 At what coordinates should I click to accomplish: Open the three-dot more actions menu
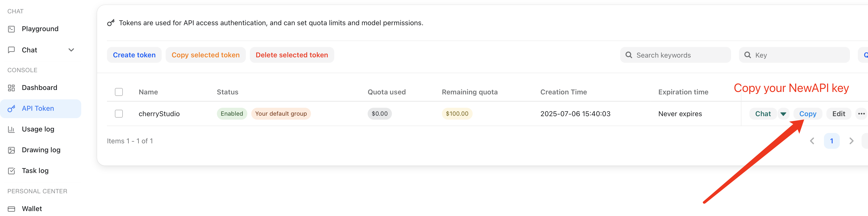click(861, 114)
